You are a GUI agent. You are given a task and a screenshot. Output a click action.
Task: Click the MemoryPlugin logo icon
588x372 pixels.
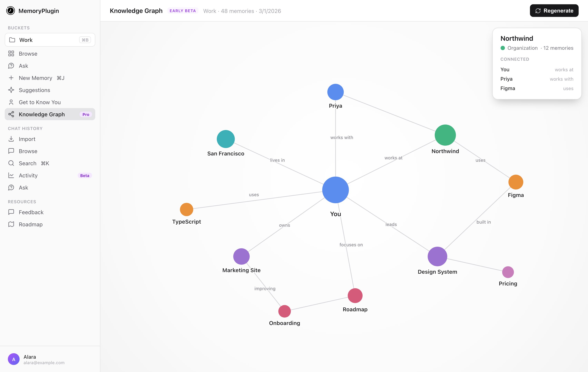[x=11, y=11]
